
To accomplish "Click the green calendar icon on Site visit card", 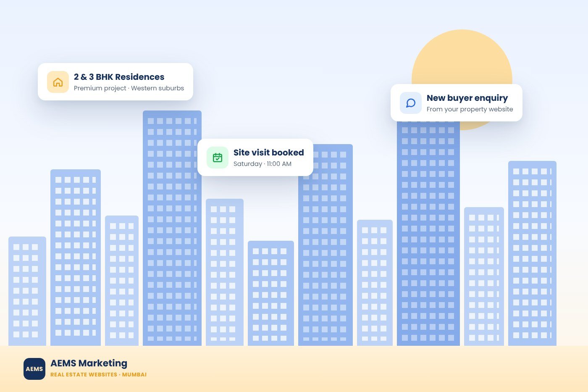I will [218, 158].
